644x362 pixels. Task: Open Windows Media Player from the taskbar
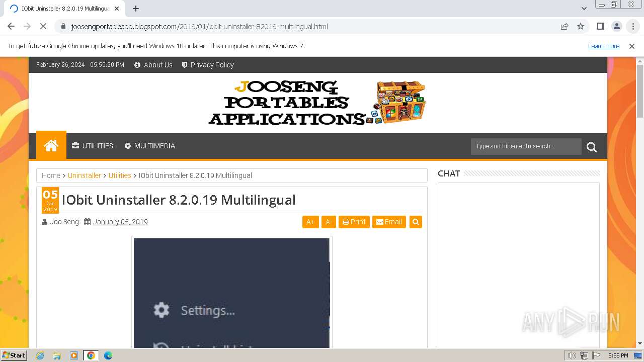coord(74,355)
